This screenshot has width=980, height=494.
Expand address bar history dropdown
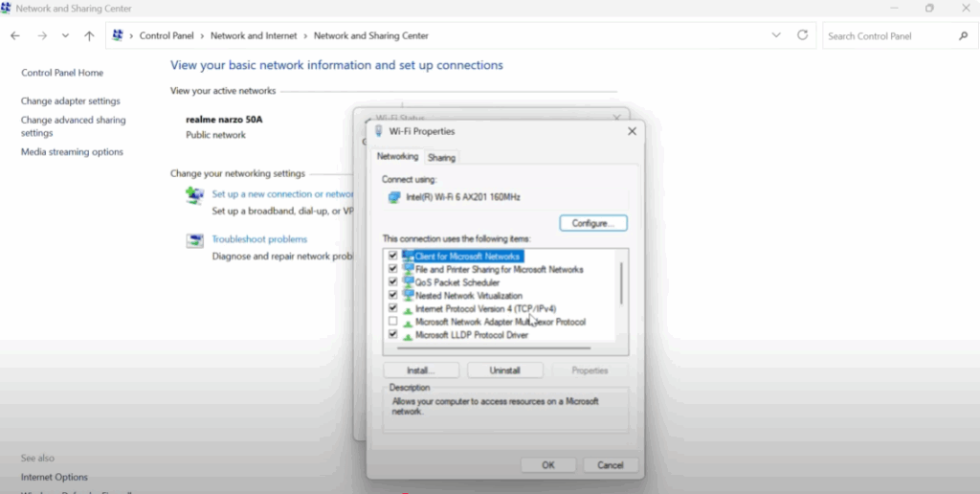click(x=776, y=35)
